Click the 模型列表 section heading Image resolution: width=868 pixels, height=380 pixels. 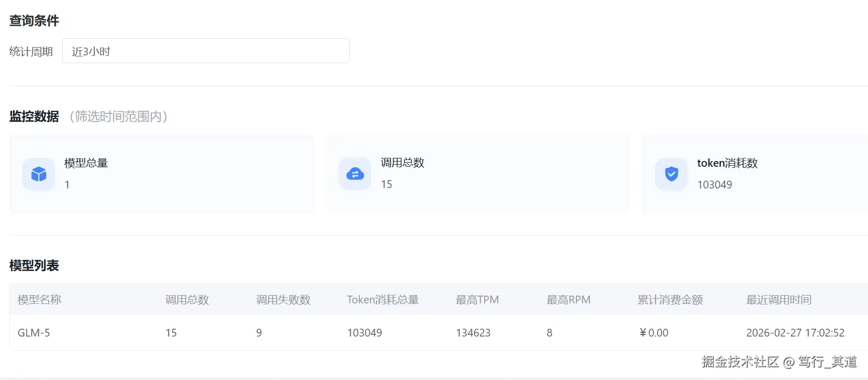(x=34, y=266)
